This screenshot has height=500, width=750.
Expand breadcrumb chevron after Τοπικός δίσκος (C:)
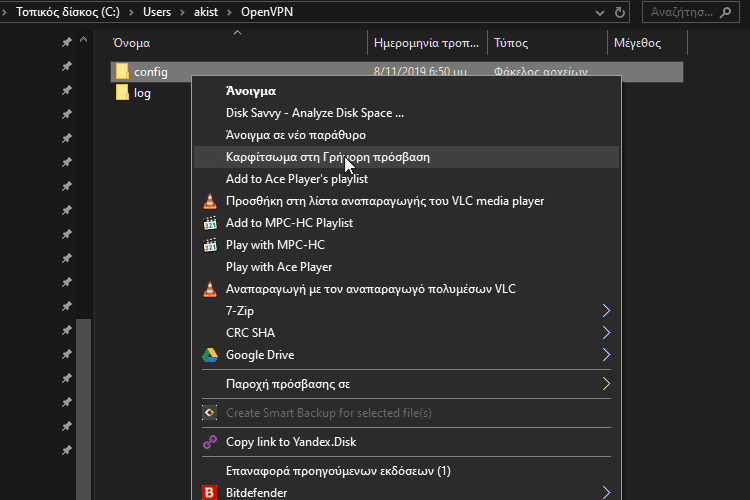tap(131, 12)
